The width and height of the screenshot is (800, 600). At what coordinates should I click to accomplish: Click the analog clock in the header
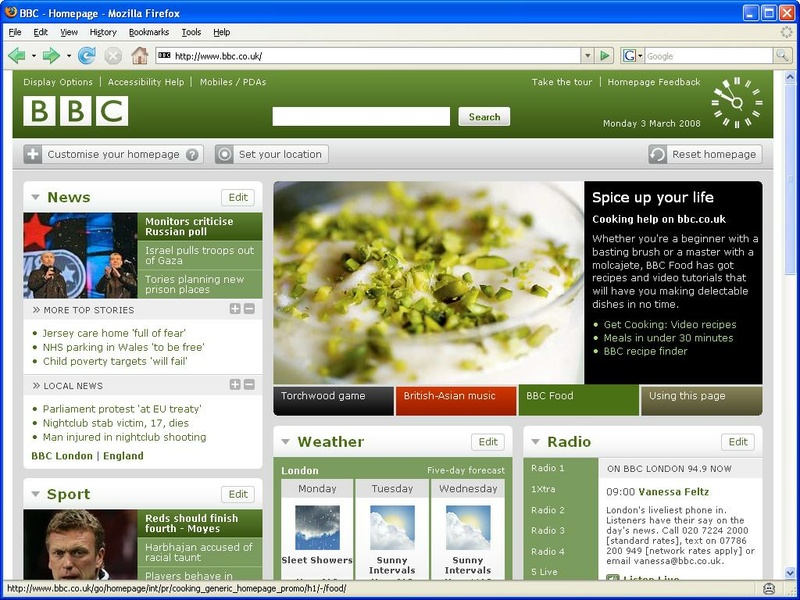737,103
